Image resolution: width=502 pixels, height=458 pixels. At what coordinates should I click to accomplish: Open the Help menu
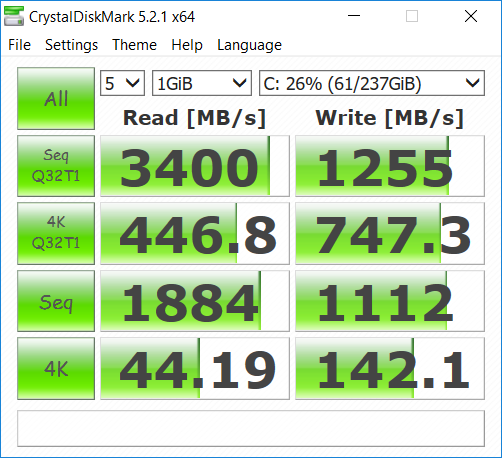[x=187, y=45]
